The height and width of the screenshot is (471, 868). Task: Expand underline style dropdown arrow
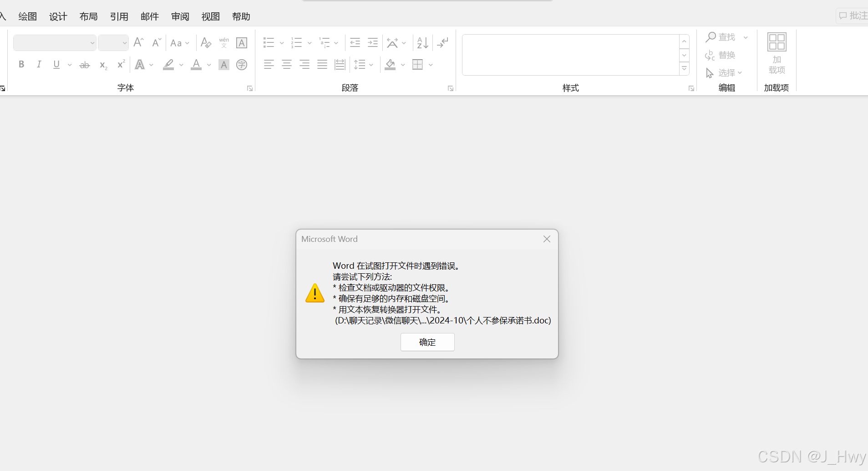tap(70, 65)
